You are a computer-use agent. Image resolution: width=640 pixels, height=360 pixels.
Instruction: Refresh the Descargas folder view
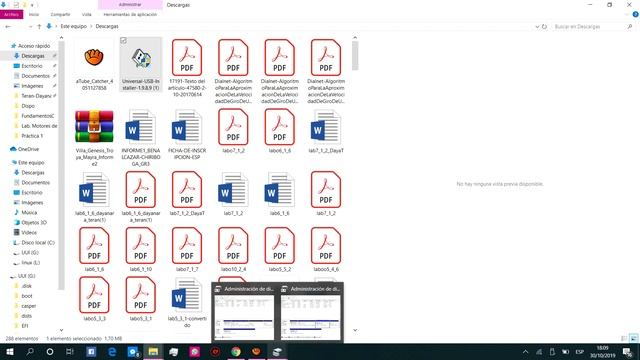tap(544, 27)
